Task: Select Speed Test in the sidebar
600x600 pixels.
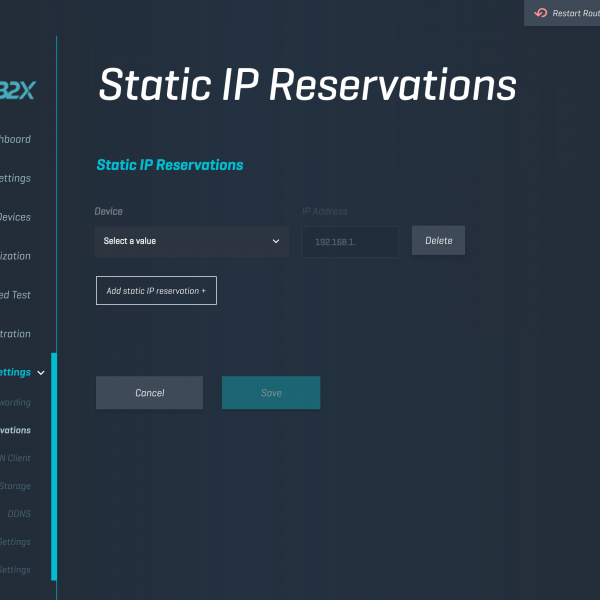Action: pyautogui.click(x=15, y=295)
